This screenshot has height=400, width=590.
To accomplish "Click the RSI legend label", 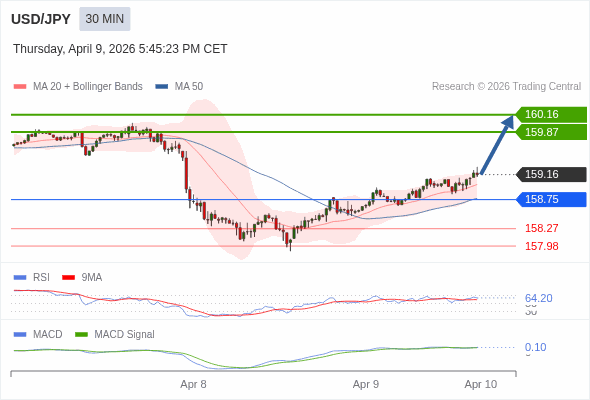I will point(41,278).
